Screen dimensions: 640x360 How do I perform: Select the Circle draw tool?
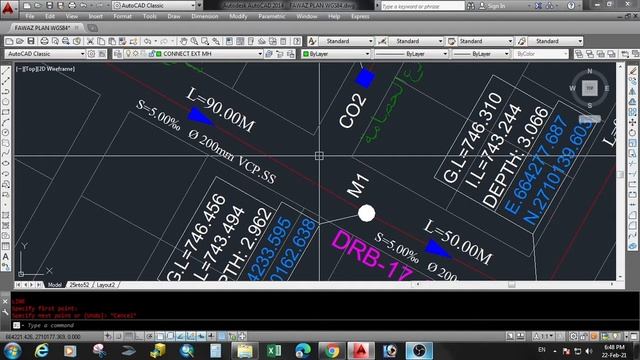pyautogui.click(x=6, y=133)
